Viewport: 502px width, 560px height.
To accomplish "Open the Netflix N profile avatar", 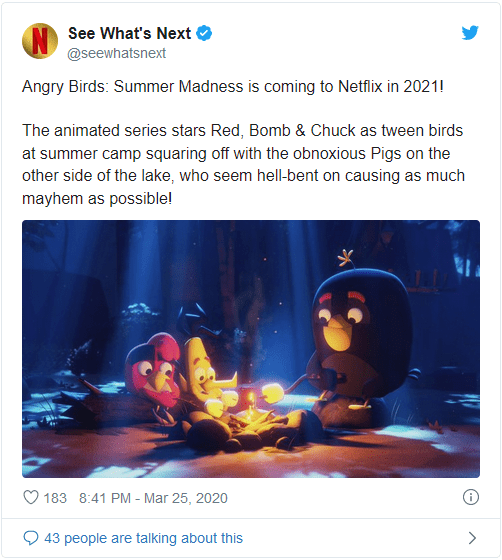I will coord(40,41).
